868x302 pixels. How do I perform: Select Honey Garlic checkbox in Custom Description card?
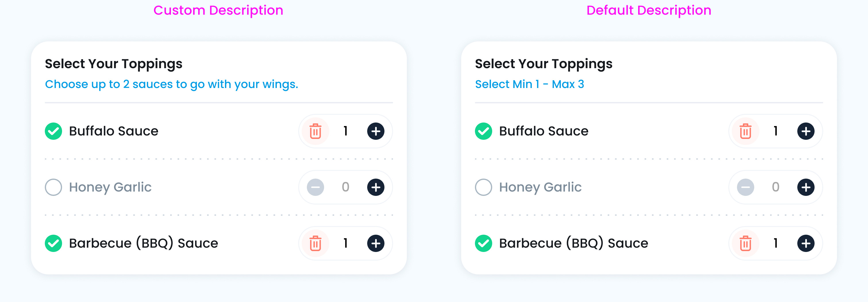pos(53,187)
